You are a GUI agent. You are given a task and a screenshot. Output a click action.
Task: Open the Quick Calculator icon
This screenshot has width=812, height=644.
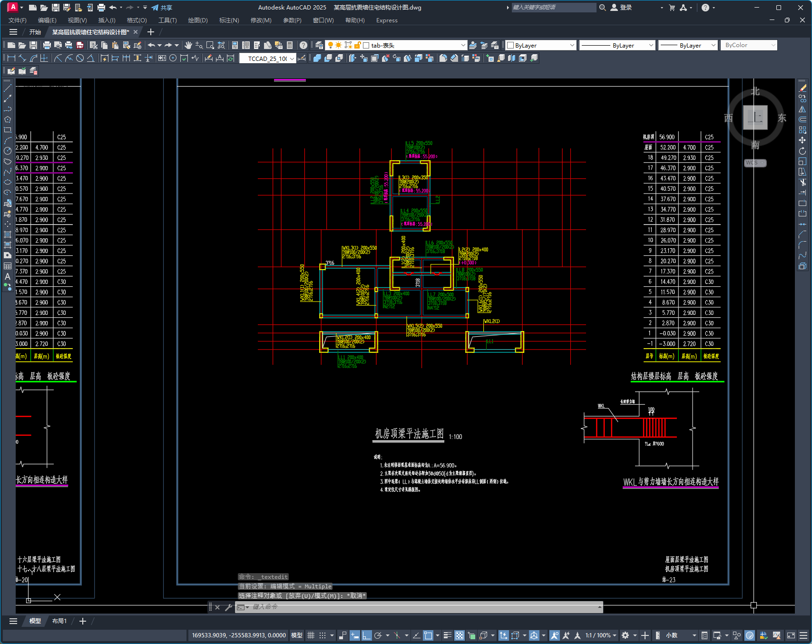(x=290, y=45)
